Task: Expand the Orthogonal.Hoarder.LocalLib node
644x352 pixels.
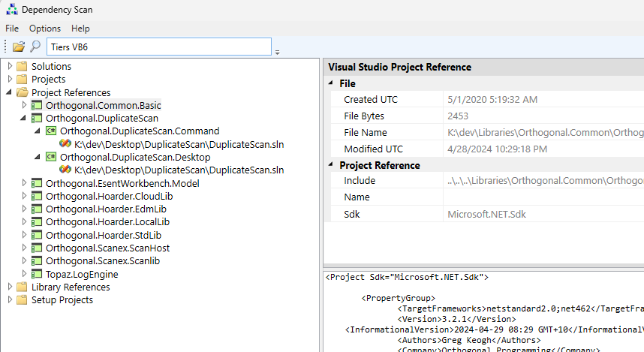Action: coord(24,222)
